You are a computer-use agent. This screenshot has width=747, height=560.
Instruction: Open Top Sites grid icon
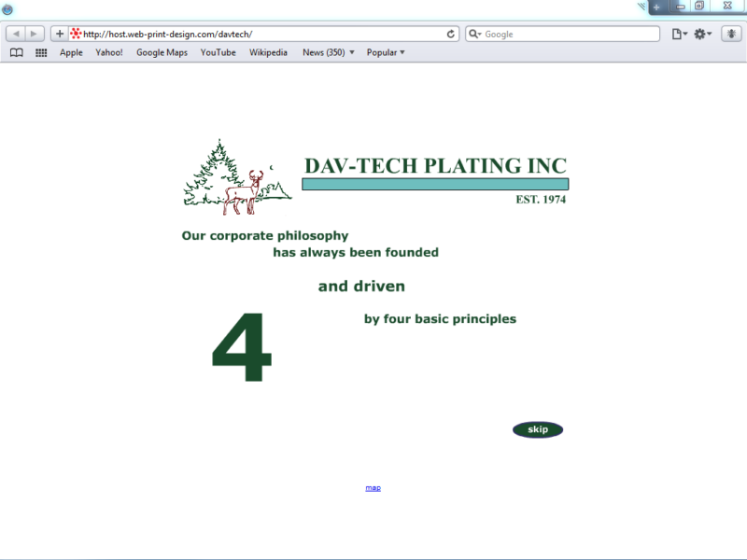coord(41,53)
